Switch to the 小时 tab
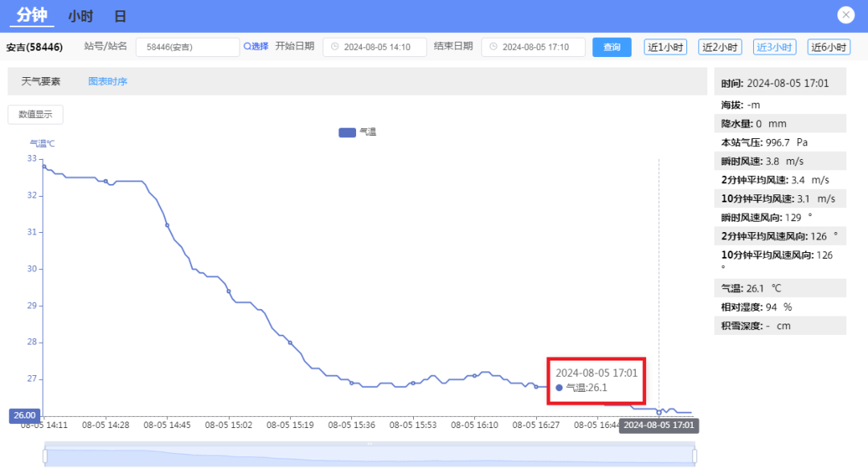This screenshot has width=868, height=469. pos(80,16)
